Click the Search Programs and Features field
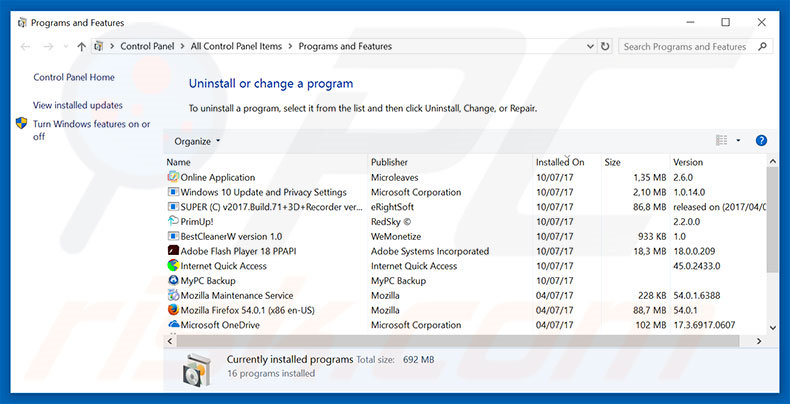790x404 pixels. tap(690, 47)
